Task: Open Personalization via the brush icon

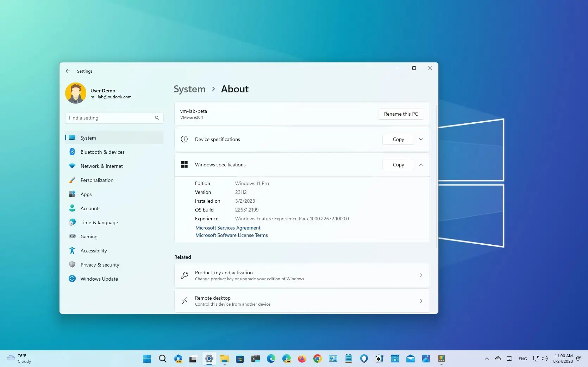Action: tap(72, 180)
